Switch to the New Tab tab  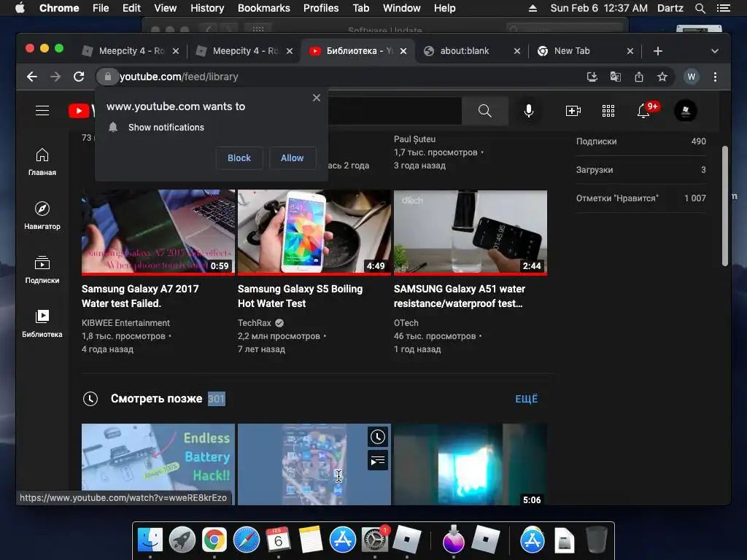pyautogui.click(x=585, y=51)
